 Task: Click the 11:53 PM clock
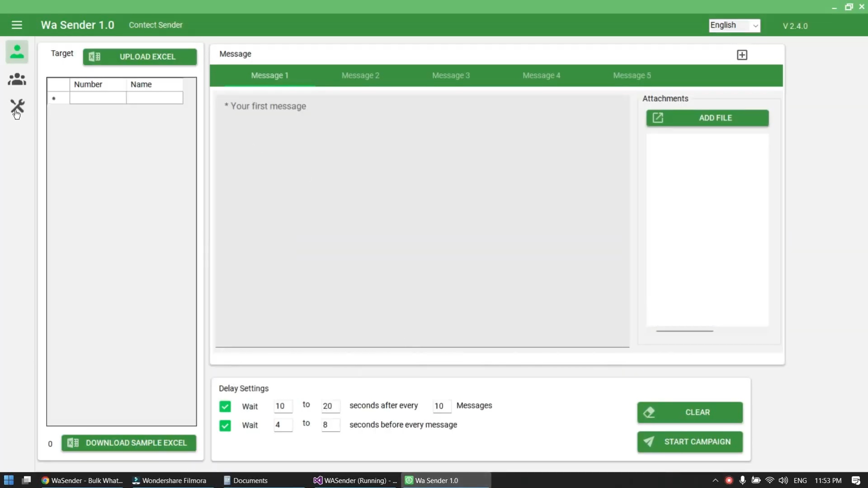[x=828, y=480]
